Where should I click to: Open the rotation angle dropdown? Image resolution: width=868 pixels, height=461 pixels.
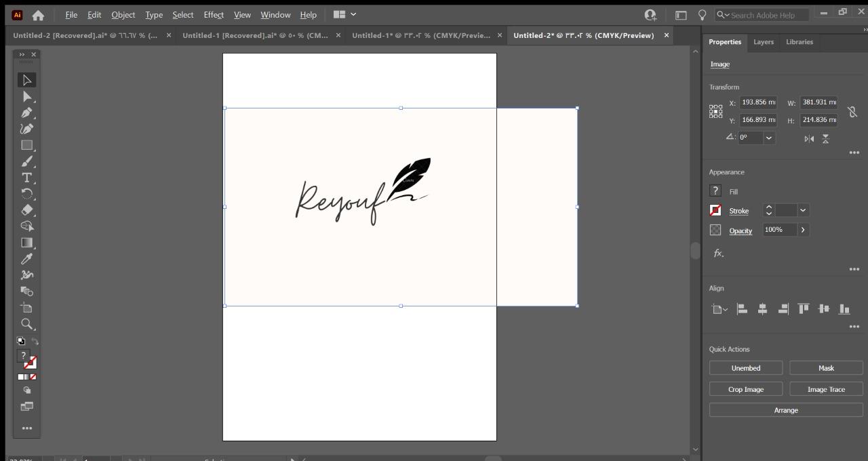coord(769,138)
